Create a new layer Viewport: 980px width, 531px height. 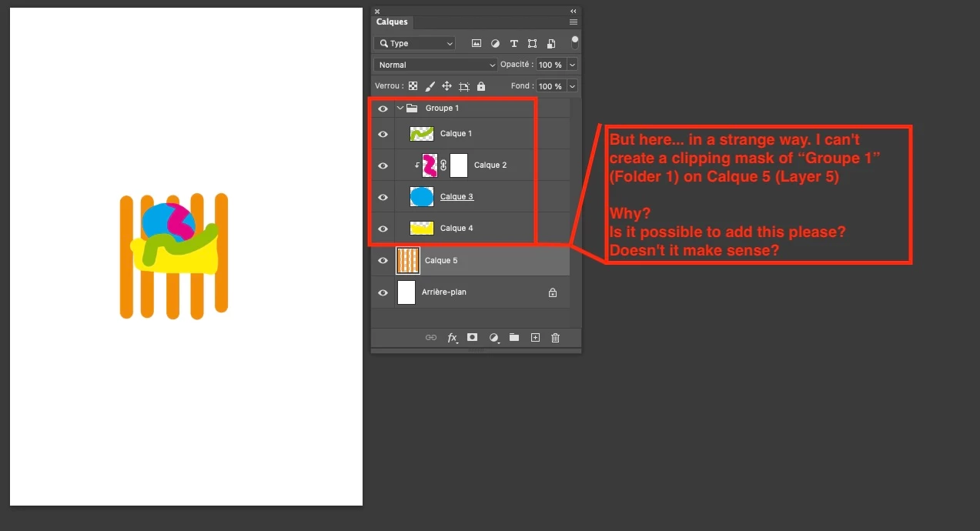click(x=535, y=338)
